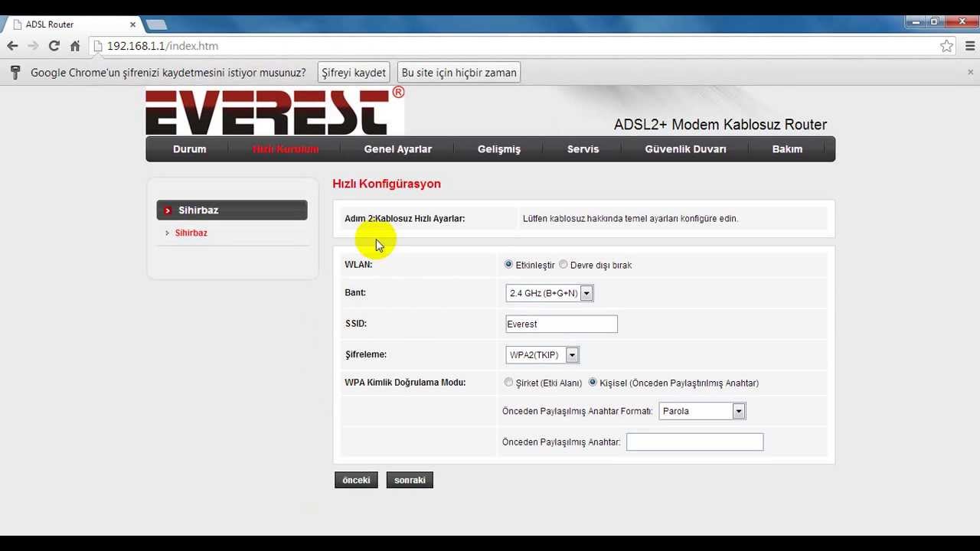Reload the router page

point(54,46)
